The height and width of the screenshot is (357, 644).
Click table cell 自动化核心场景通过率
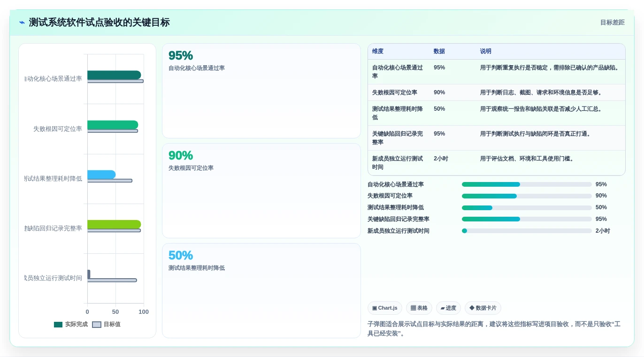(398, 72)
